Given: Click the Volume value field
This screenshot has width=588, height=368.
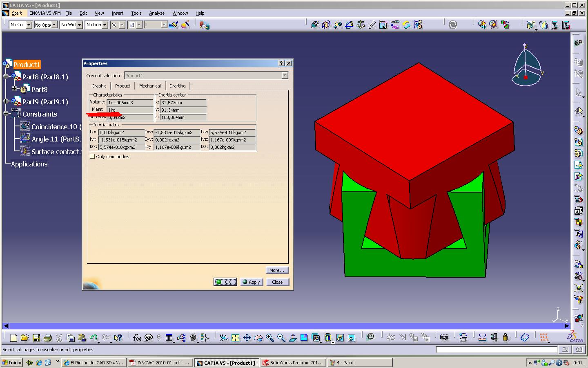Looking at the screenshot, I should pyautogui.click(x=130, y=103).
